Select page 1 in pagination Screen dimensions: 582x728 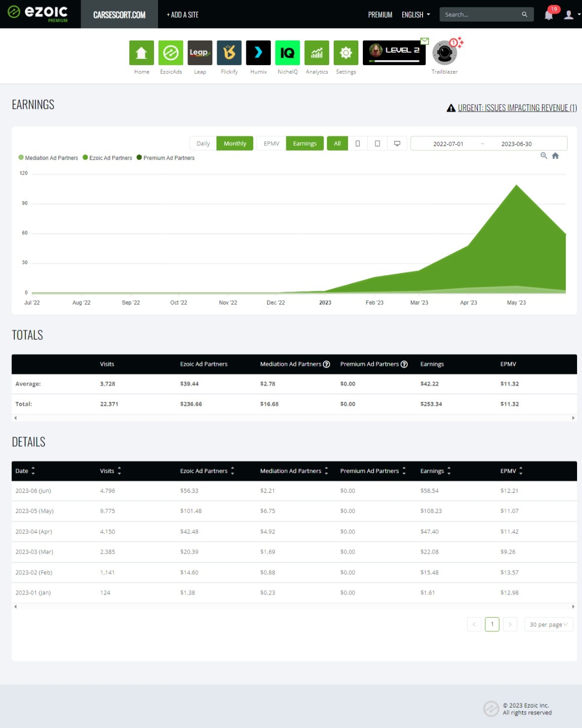coord(492,624)
